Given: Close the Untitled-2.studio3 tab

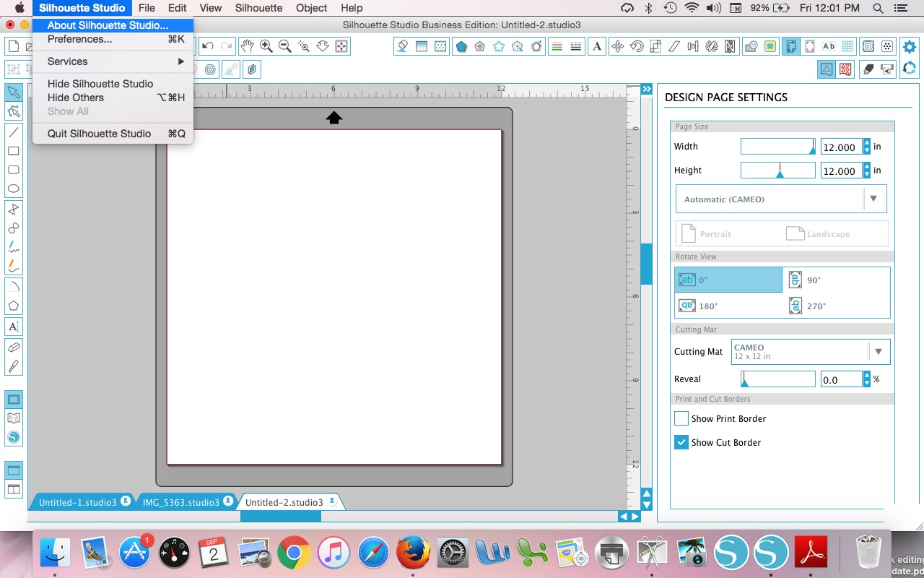Looking at the screenshot, I should point(332,501).
